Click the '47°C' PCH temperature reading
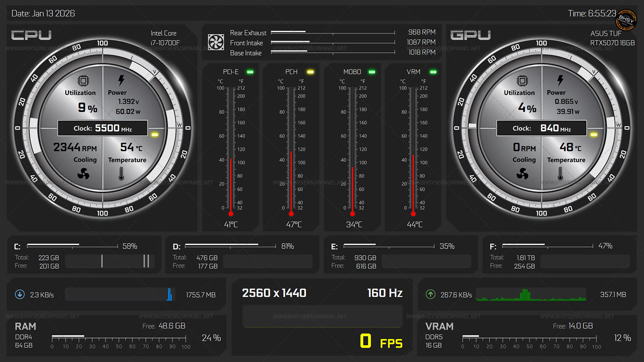 [293, 225]
